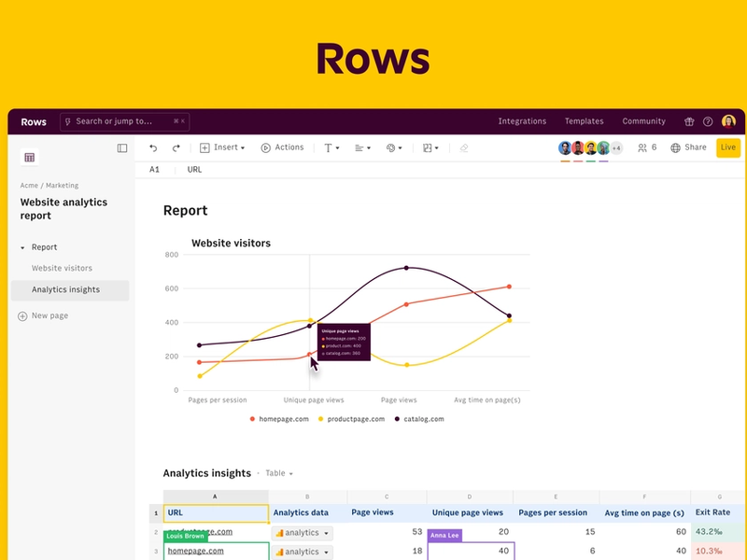Open the Insert dropdown menu
Screen dimensions: 747x560
coord(222,147)
